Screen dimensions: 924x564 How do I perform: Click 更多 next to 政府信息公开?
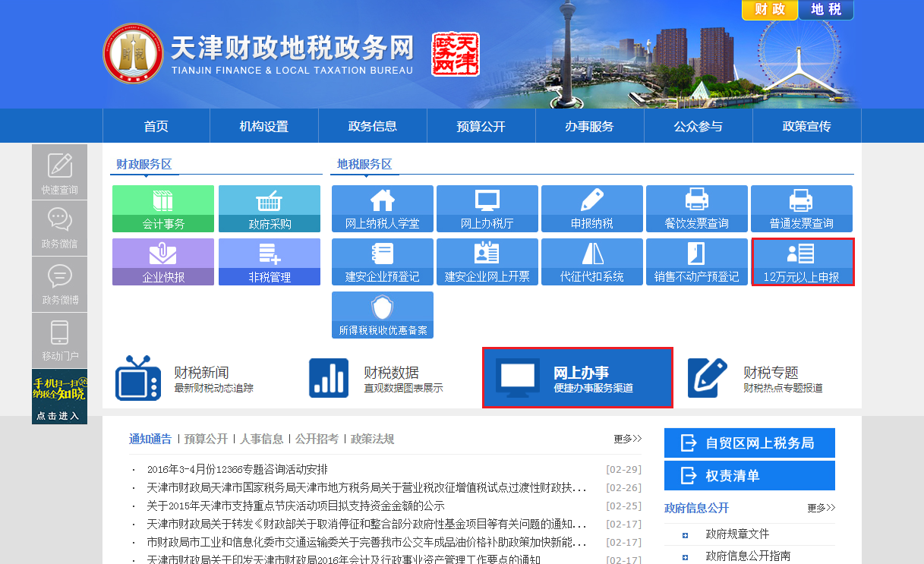pos(822,508)
